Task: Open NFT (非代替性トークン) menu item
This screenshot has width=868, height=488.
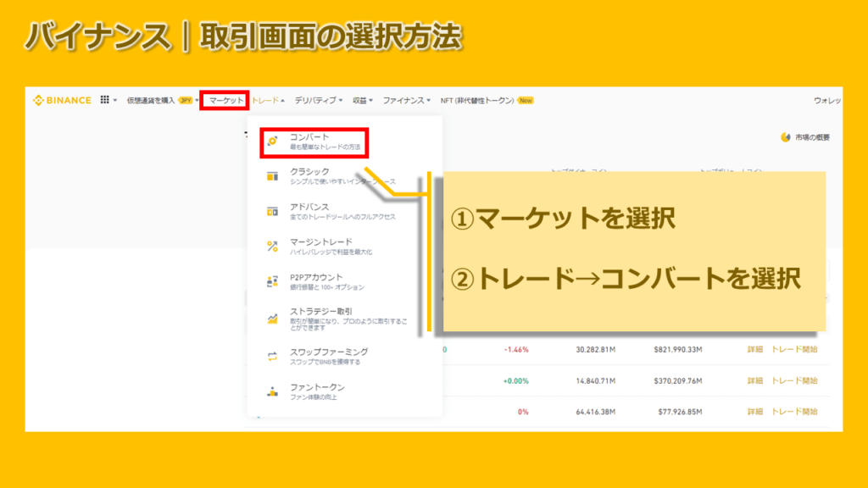Action: point(477,100)
